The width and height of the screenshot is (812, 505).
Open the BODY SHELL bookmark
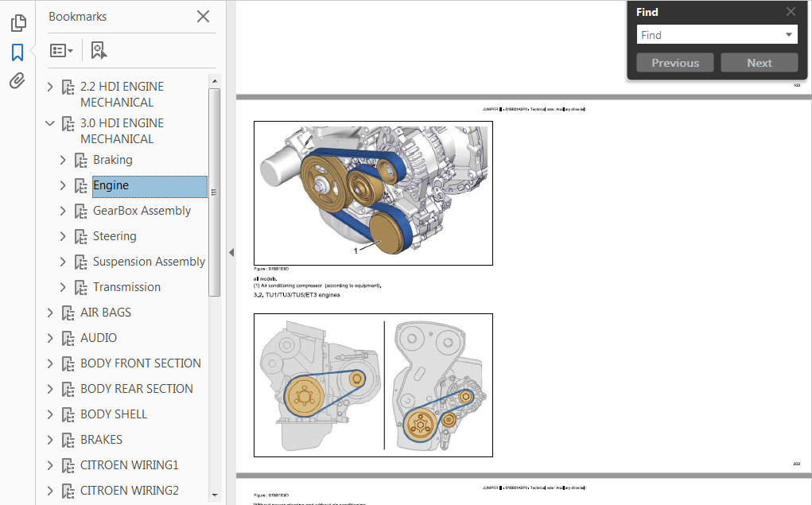pos(114,414)
